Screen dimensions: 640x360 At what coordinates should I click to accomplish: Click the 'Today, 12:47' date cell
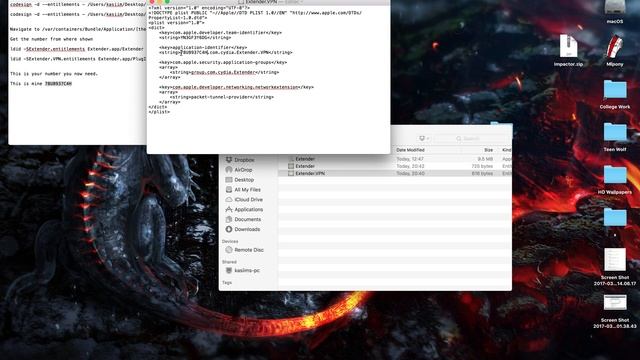pos(410,159)
